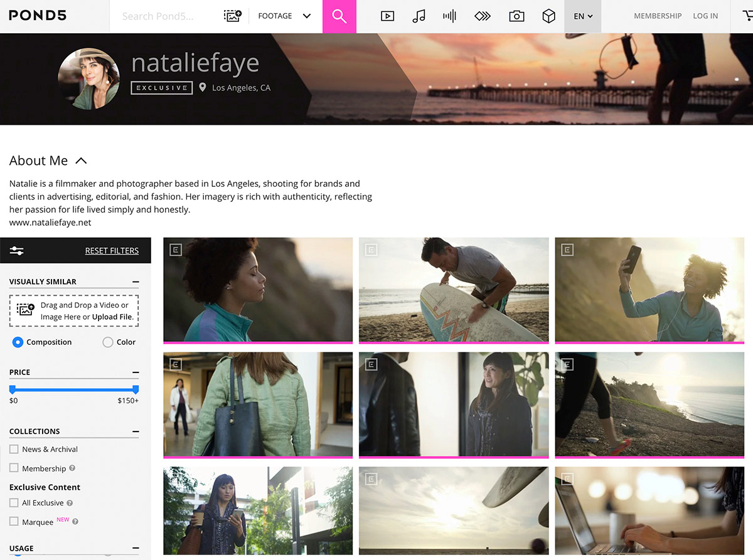Click exclusive badge on selfie woman clip
This screenshot has width=753, height=560.
(567, 250)
